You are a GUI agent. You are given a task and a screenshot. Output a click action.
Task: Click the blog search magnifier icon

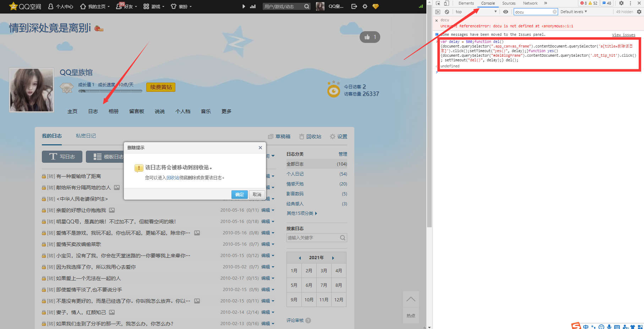(x=343, y=238)
